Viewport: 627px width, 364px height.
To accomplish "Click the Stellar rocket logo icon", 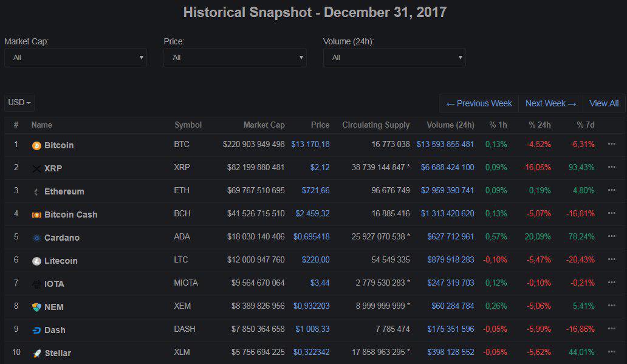I will [x=36, y=354].
